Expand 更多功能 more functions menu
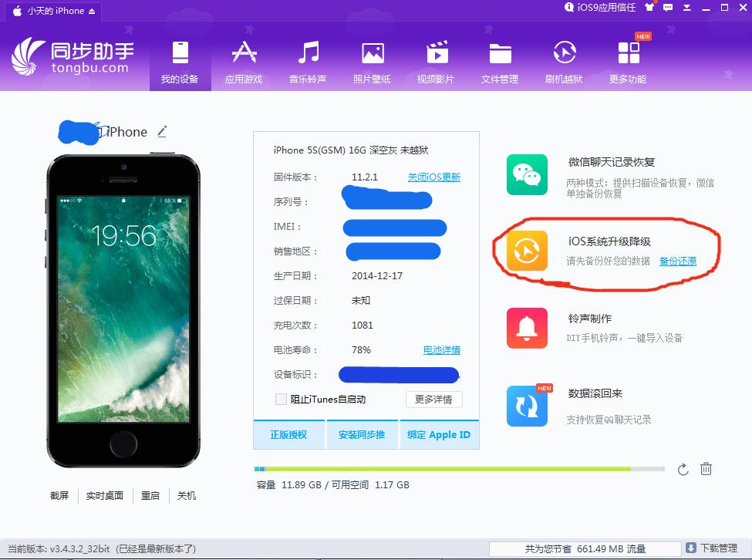 pos(628,62)
